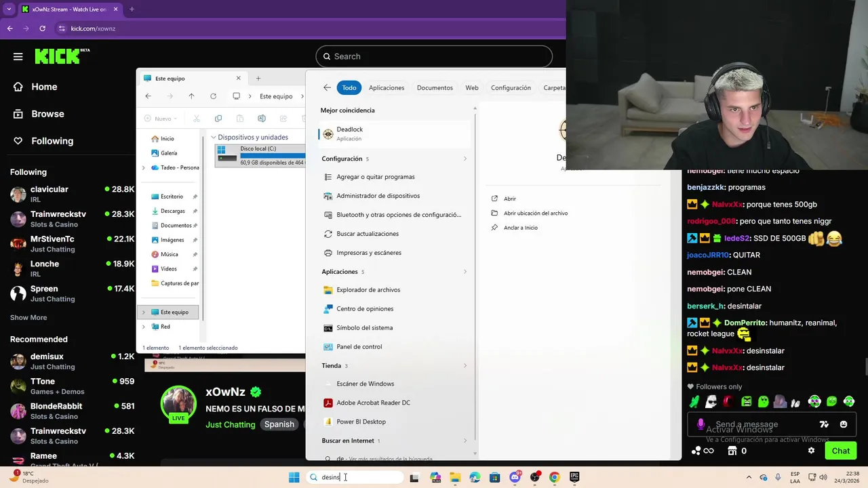Click xOwNz live avatar
This screenshot has width=868, height=488.
tap(178, 405)
